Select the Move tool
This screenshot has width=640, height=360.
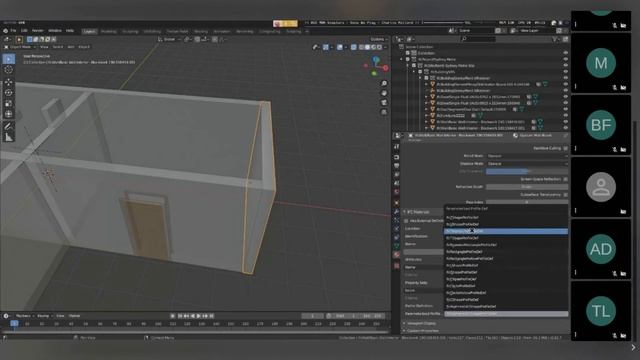9,82
